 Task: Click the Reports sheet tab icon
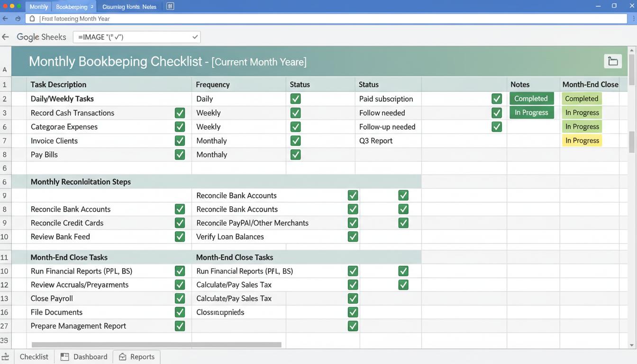point(122,356)
